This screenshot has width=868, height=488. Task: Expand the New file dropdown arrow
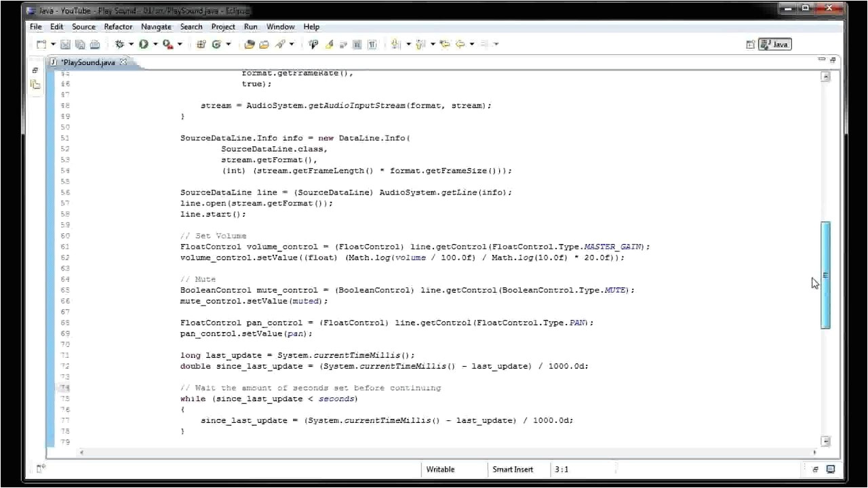(53, 45)
